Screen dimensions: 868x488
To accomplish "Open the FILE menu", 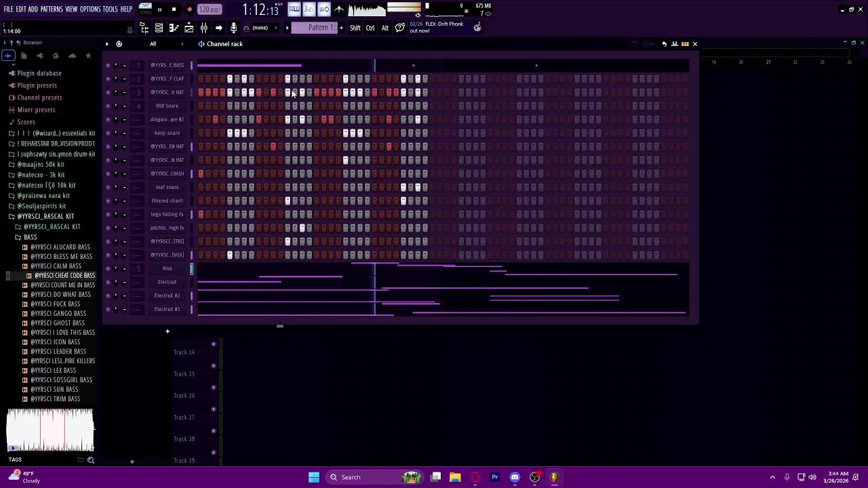I will click(8, 9).
